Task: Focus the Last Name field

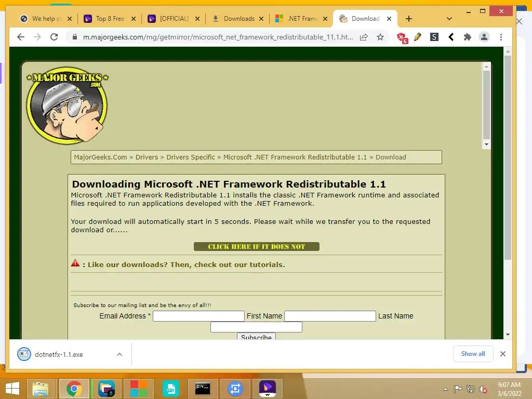Action: 256,327
